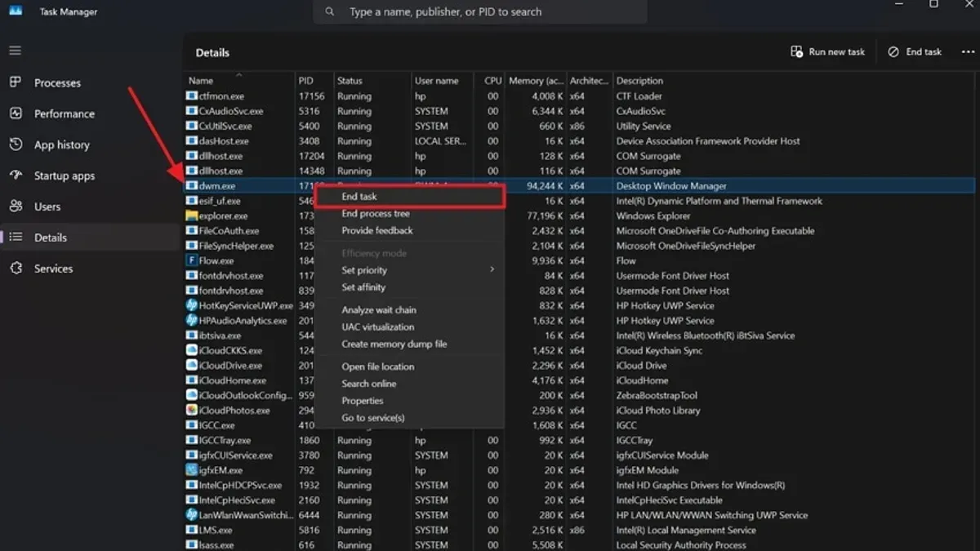Image resolution: width=980 pixels, height=551 pixels.
Task: Choose Search online menu entry
Action: 410,384
